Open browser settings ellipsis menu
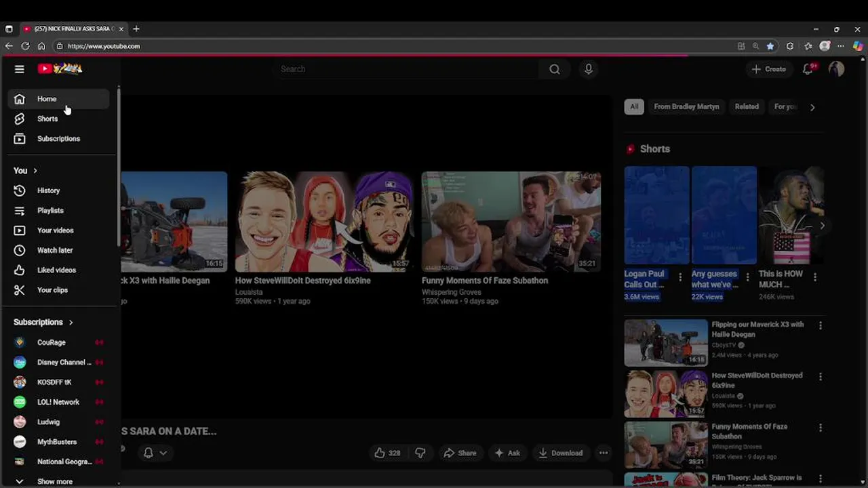 (842, 46)
